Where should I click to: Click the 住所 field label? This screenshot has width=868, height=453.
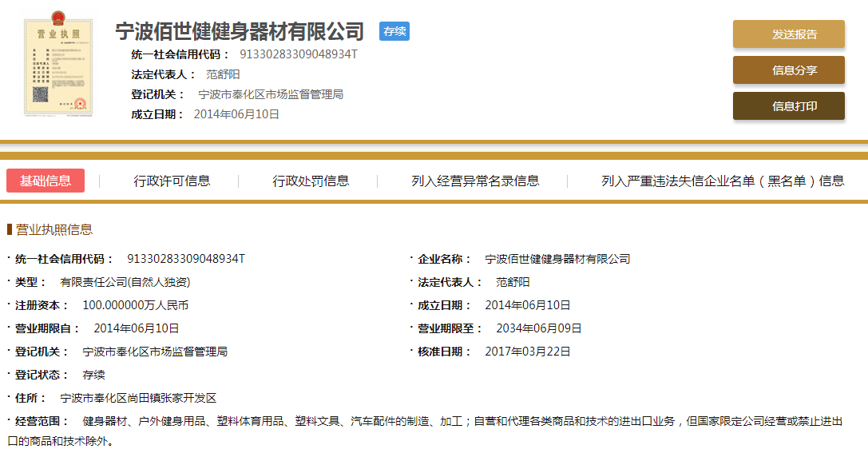[30, 398]
